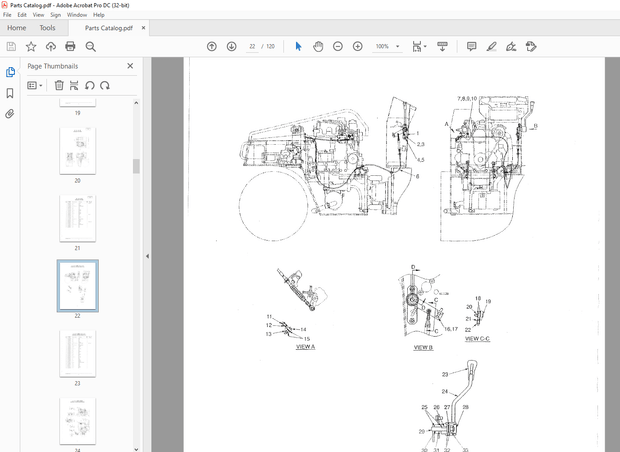
Task: Open the Attachments paperclip icon
Action: 10,114
